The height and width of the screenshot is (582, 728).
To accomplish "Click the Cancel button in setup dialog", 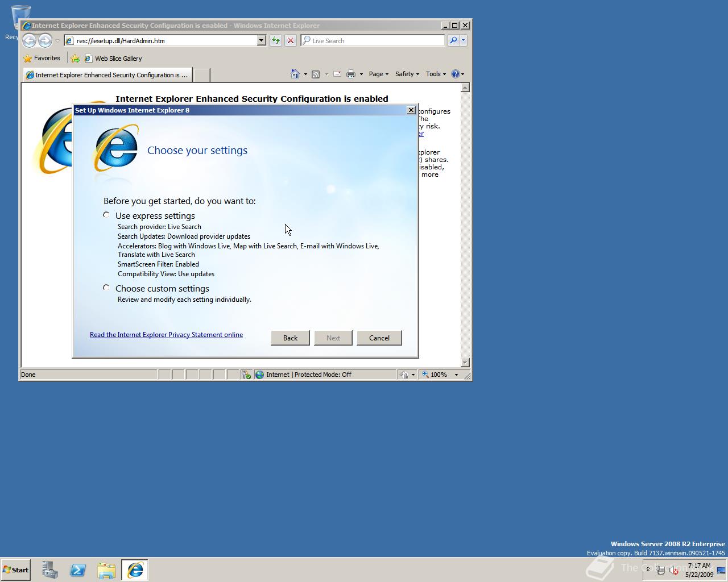I will pyautogui.click(x=379, y=338).
